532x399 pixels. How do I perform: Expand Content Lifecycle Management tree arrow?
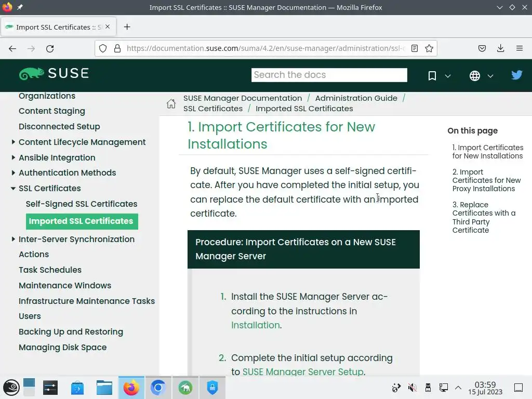click(13, 142)
